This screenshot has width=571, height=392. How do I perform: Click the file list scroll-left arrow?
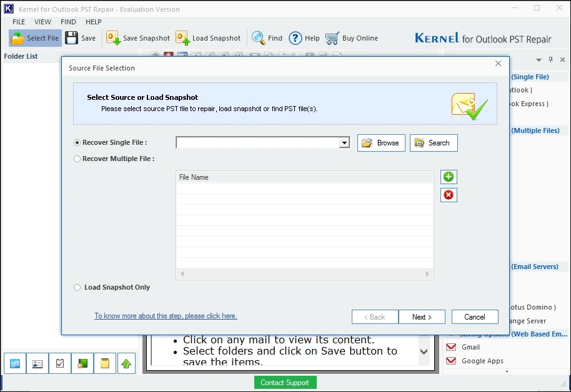pyautogui.click(x=182, y=273)
